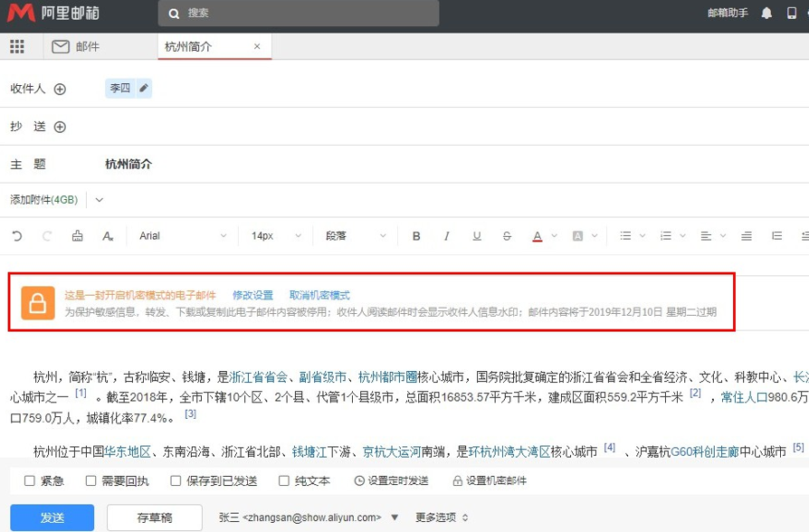Toggle bold formatting
This screenshot has height=532, width=809.
[x=416, y=236]
